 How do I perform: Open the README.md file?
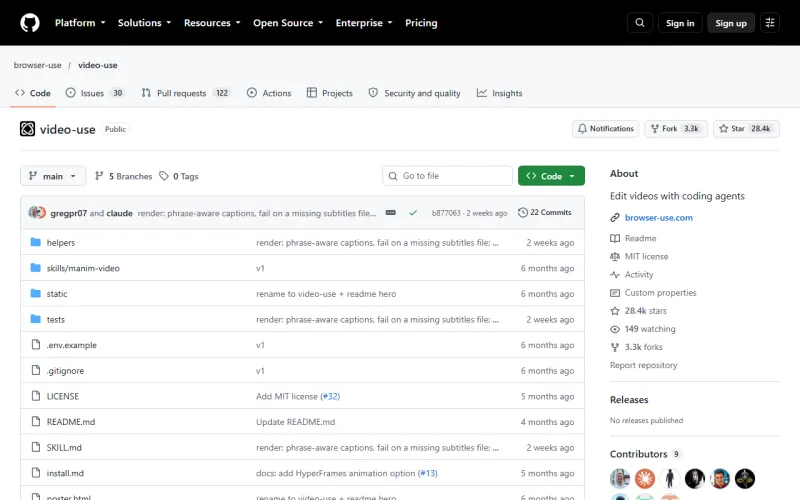[x=71, y=422]
